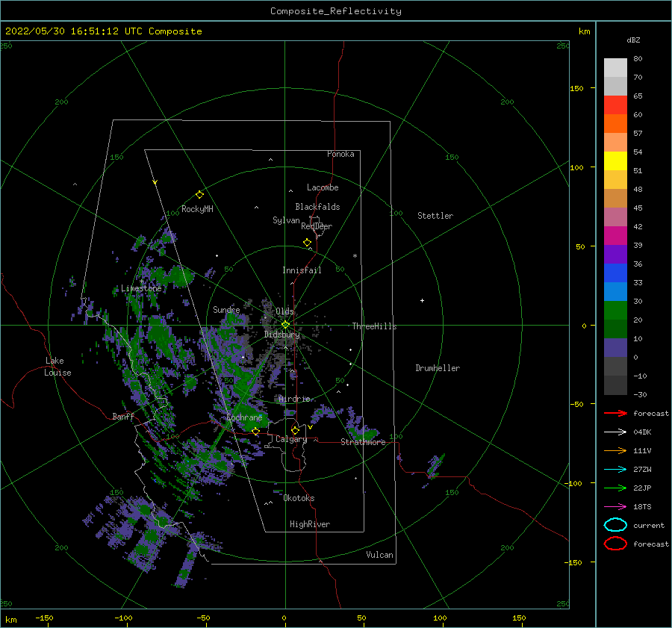Click the Limestone label
This screenshot has width=672, height=628.
[x=141, y=288]
